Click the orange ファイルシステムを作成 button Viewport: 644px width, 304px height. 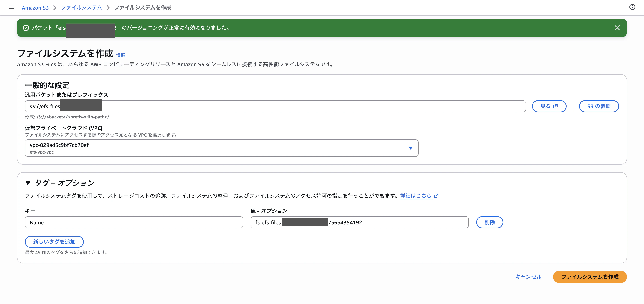pyautogui.click(x=590, y=277)
